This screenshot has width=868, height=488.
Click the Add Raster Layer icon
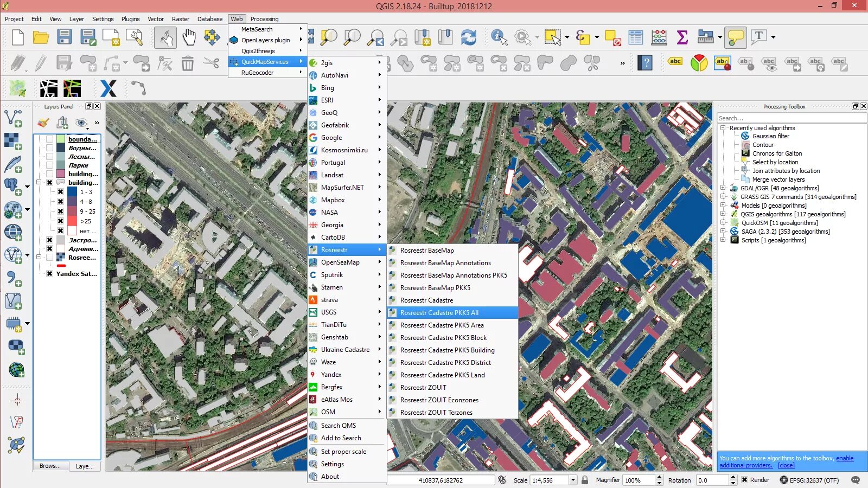[13, 141]
